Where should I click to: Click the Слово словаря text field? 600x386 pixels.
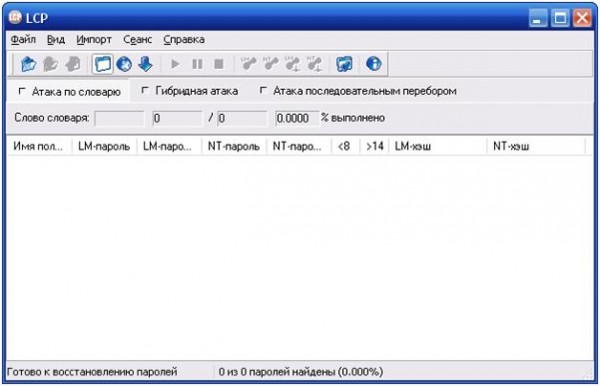tap(119, 118)
